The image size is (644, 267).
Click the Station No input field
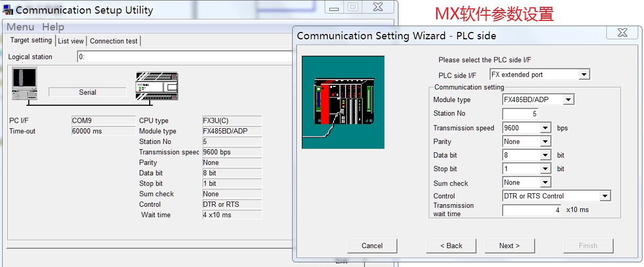pyautogui.click(x=520, y=114)
